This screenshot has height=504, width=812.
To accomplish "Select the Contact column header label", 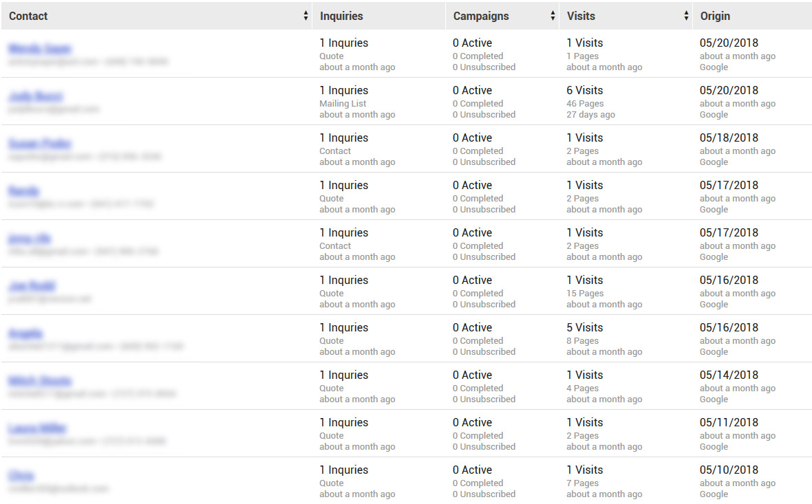I will (28, 16).
